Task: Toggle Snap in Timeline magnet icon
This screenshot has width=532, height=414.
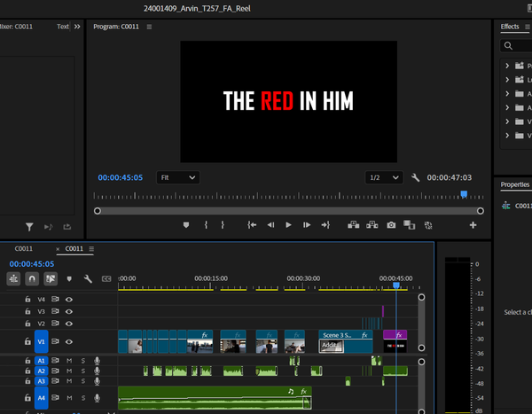Action: coord(32,278)
